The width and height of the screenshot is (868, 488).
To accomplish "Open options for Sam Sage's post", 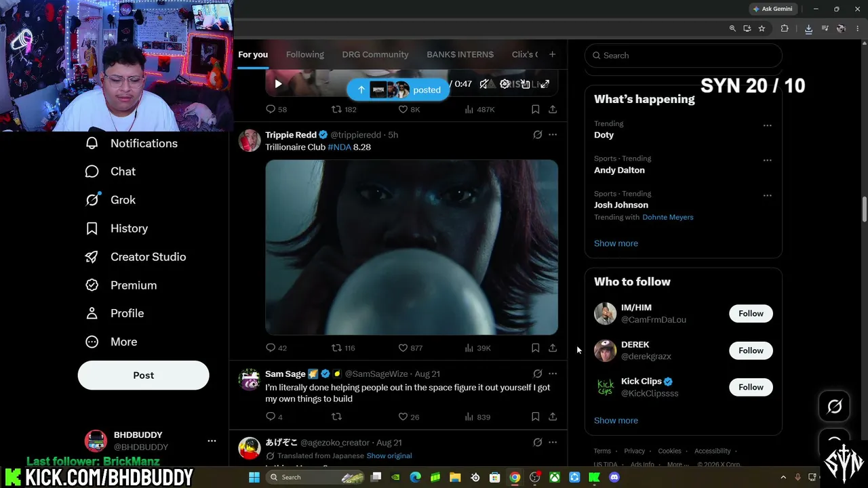I will coord(553,373).
